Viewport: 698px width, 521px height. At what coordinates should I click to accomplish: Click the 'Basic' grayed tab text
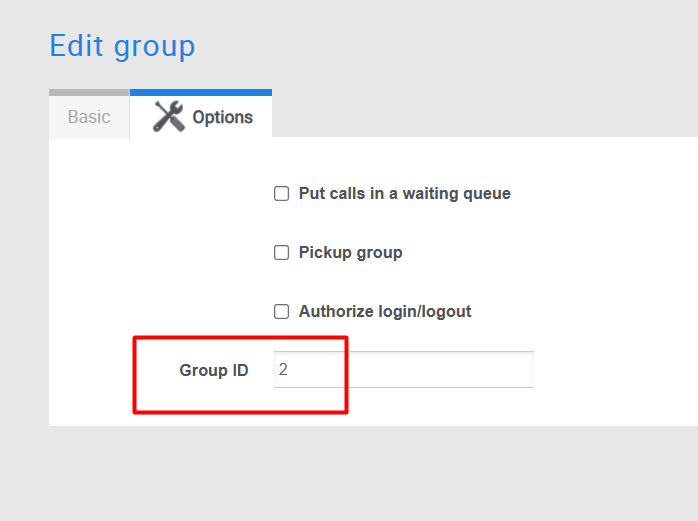click(x=89, y=117)
